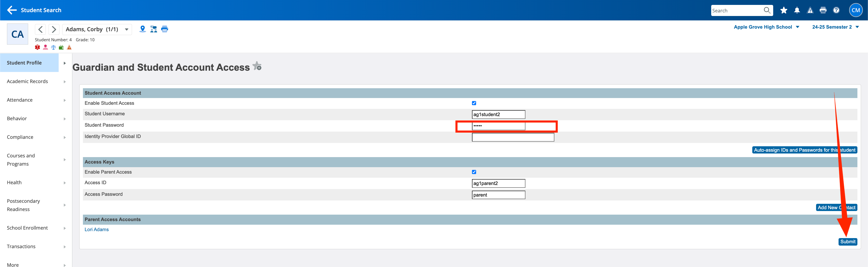Viewport: 868px width, 267px height.
Task: Select School Enrollment in sidebar
Action: pos(27,228)
